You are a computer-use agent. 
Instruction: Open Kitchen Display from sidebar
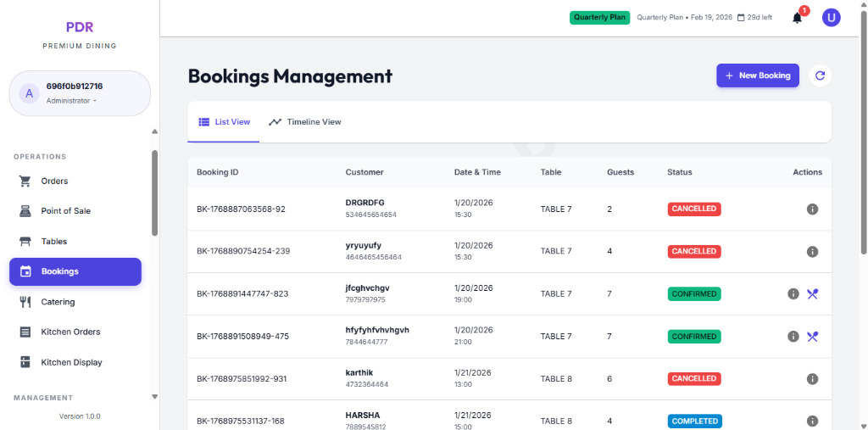(x=71, y=362)
